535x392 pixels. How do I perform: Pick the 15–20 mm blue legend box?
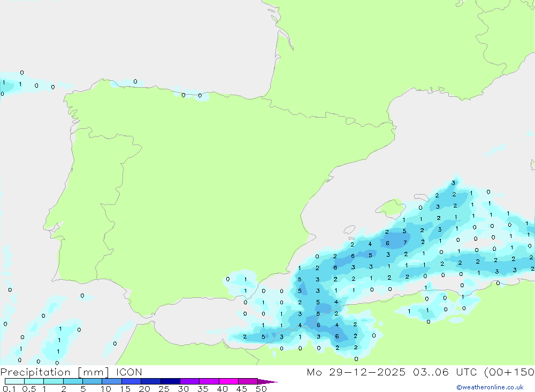(x=132, y=381)
